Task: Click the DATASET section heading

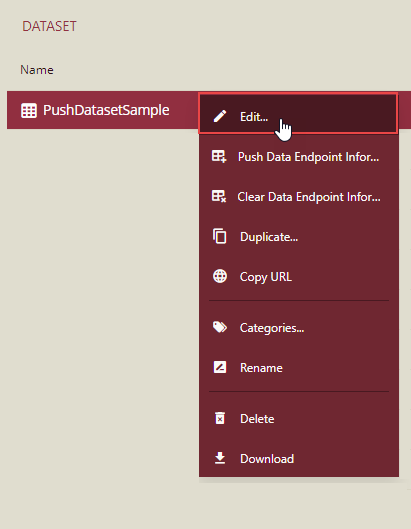Action: (x=49, y=26)
